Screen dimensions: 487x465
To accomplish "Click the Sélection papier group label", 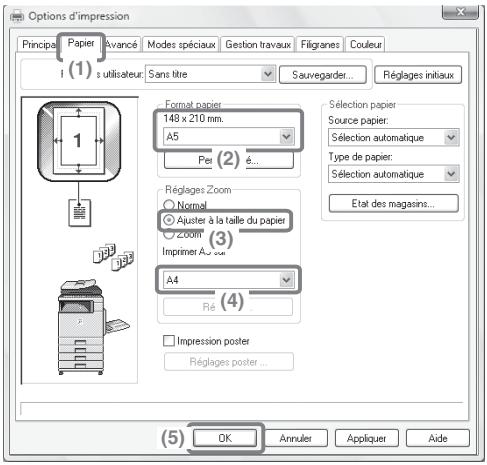I will [x=362, y=104].
